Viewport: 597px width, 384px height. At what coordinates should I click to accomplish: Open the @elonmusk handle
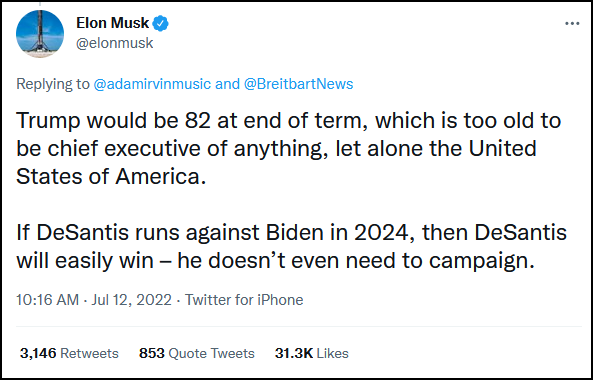pos(115,43)
